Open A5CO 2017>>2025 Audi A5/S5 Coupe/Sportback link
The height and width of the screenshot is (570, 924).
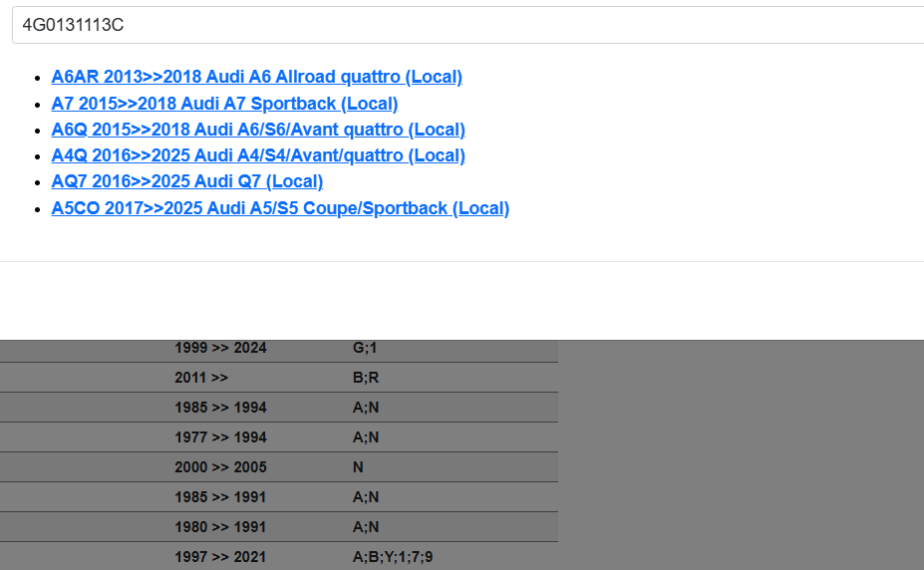(x=280, y=208)
